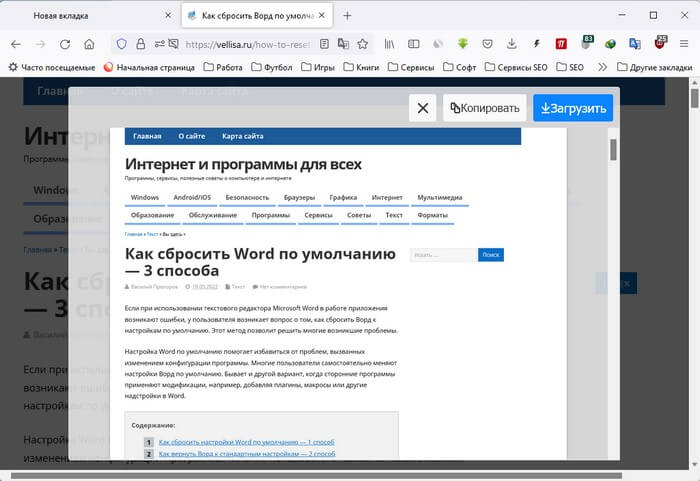
Task: Click the tracking protection shield icon
Action: 121,44
